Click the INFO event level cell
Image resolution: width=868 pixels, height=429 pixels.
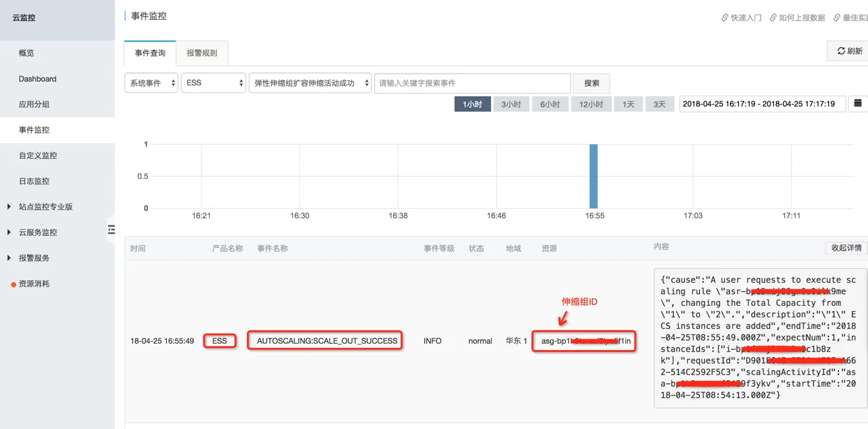point(433,341)
